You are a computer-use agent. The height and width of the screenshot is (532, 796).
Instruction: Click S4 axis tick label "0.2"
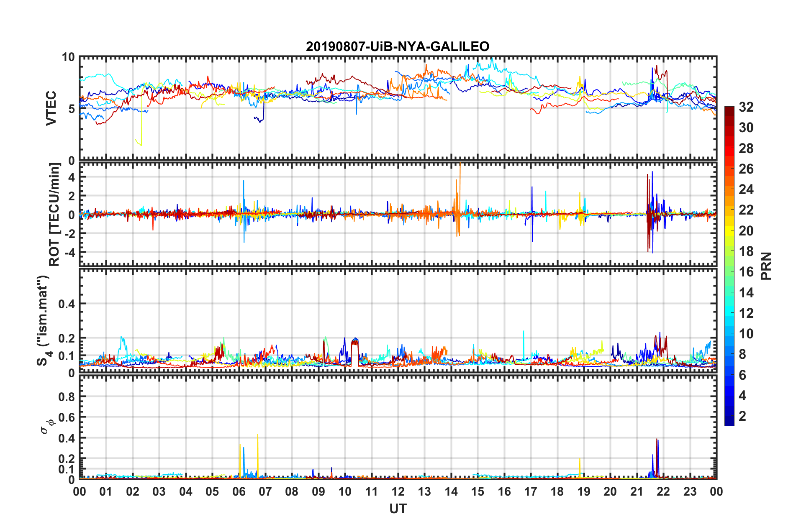click(x=67, y=338)
